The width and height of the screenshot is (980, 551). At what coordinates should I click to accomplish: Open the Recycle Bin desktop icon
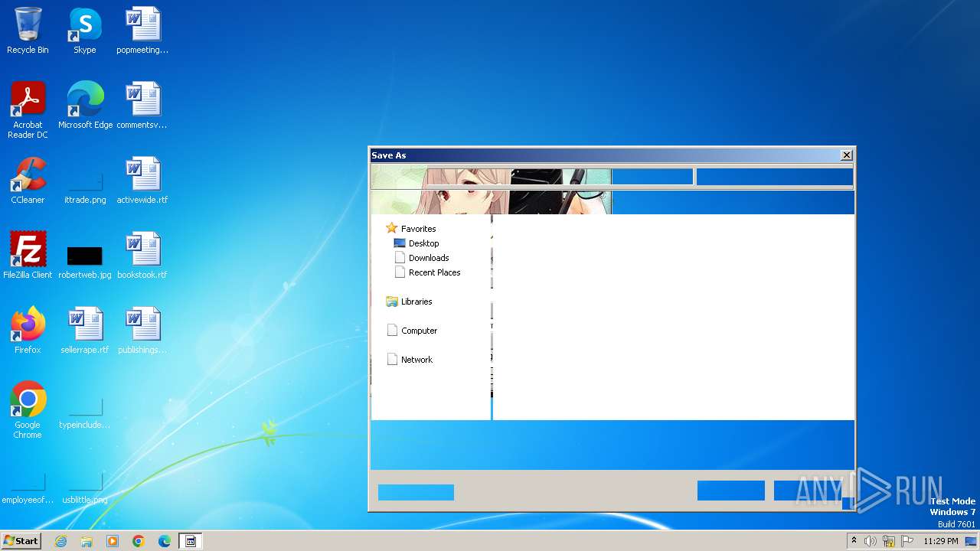pos(28,31)
